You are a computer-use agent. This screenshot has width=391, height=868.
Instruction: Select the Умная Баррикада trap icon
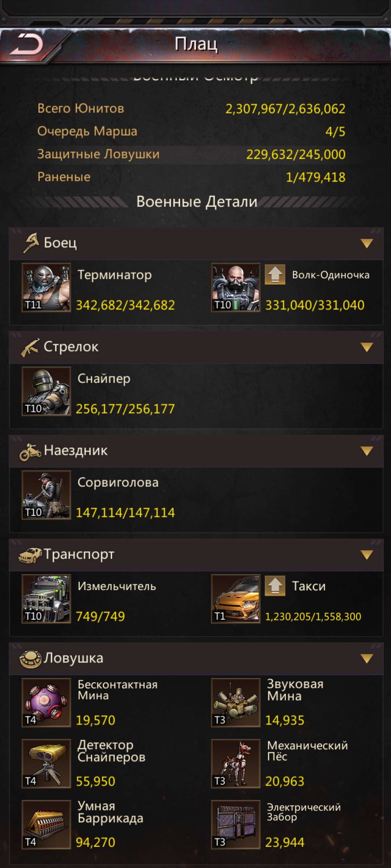tap(46, 825)
